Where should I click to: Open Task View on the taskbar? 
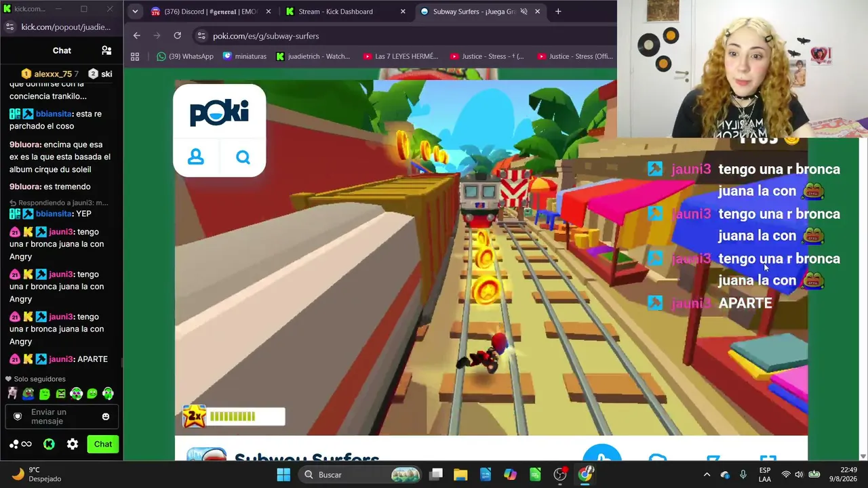[436, 474]
